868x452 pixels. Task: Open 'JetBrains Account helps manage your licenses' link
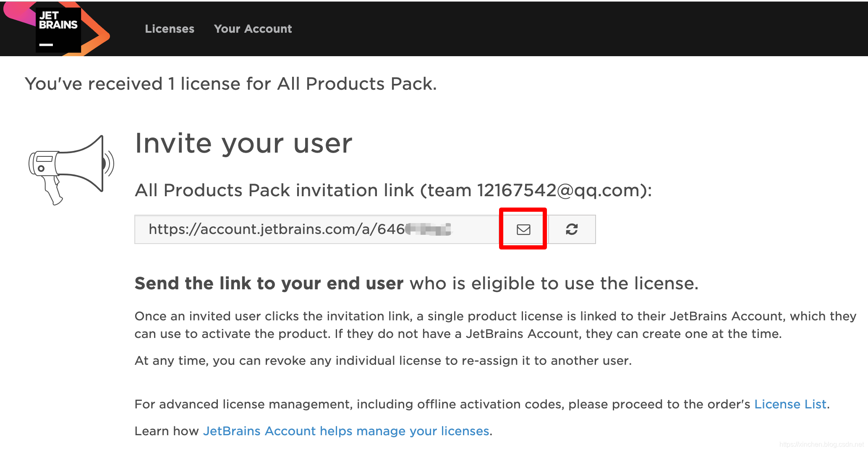tap(346, 431)
